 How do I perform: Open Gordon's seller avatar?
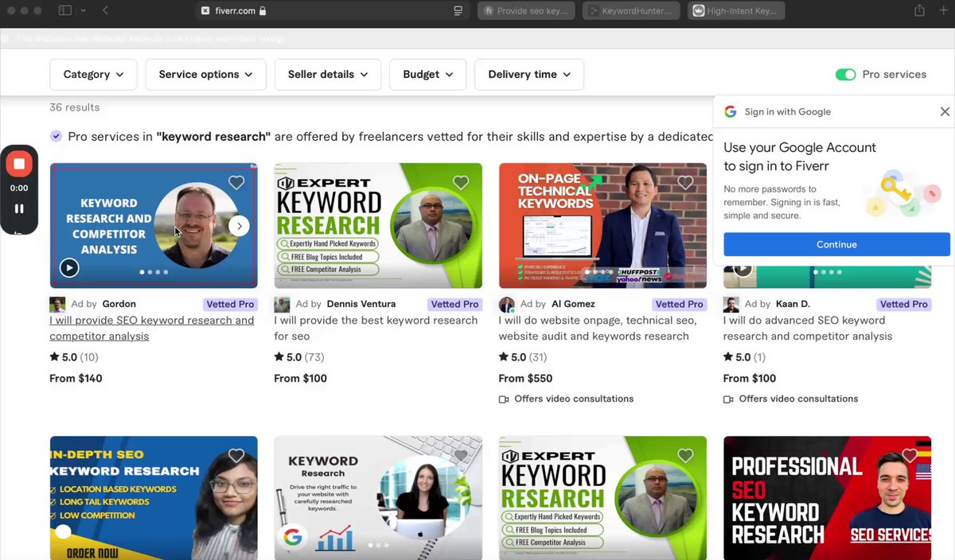point(57,305)
